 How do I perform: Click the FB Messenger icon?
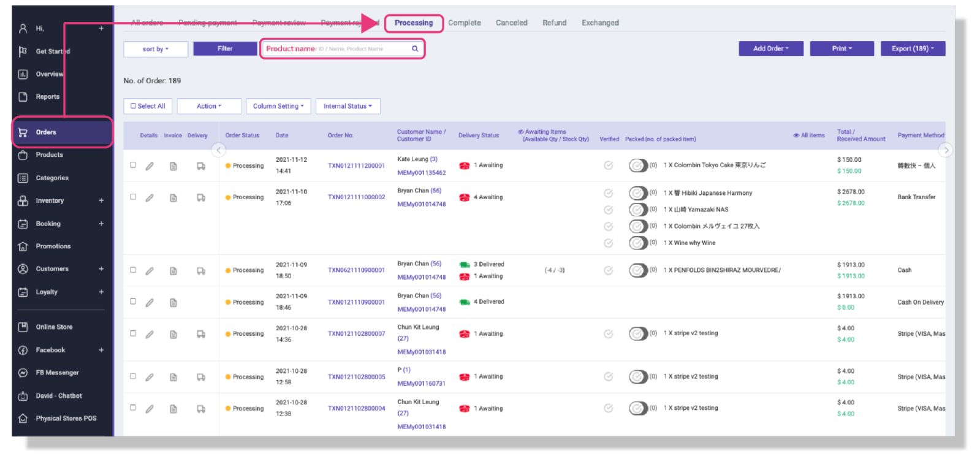point(23,373)
